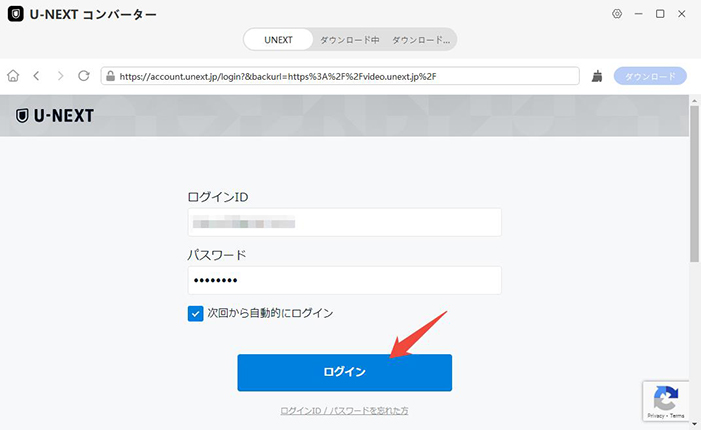Click the blue ログイン button
701x430 pixels.
pos(345,372)
